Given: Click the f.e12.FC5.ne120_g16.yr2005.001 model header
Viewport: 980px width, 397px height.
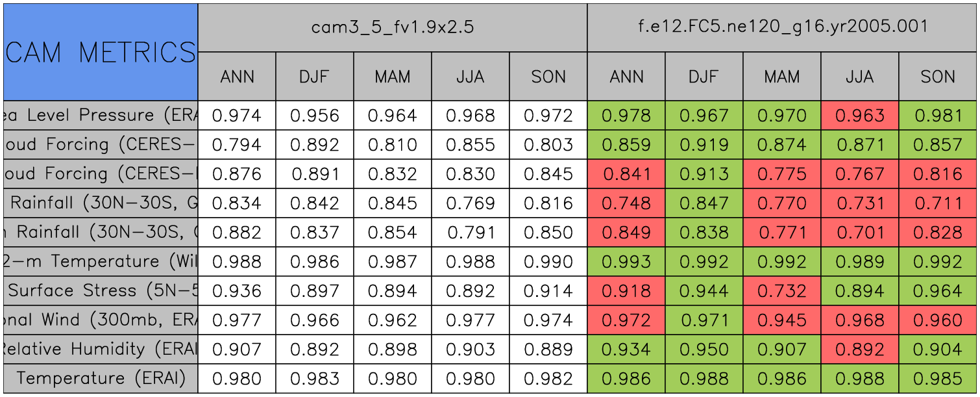Looking at the screenshot, I should click(782, 27).
